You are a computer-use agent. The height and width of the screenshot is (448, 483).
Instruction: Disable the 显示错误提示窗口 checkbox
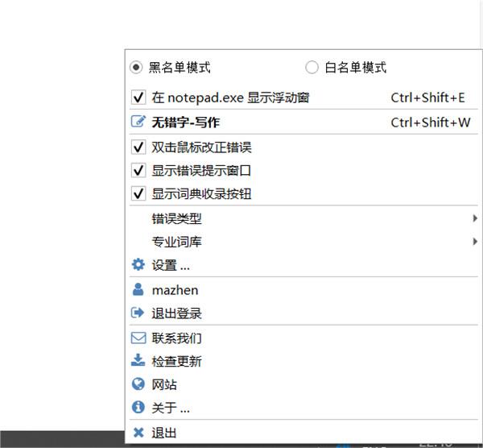(138, 171)
